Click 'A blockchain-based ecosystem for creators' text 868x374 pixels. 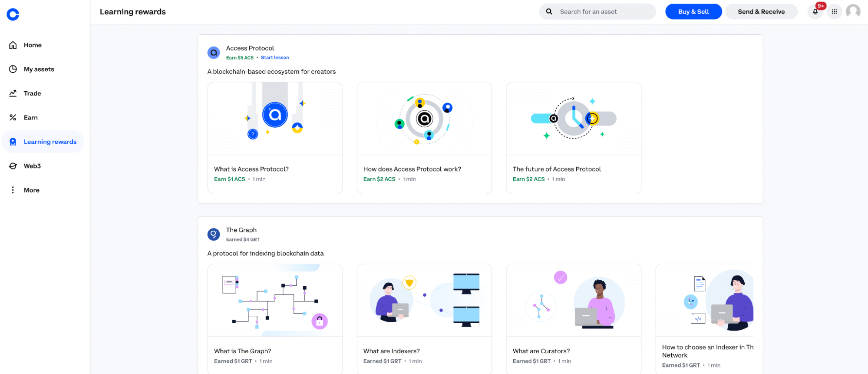[271, 72]
